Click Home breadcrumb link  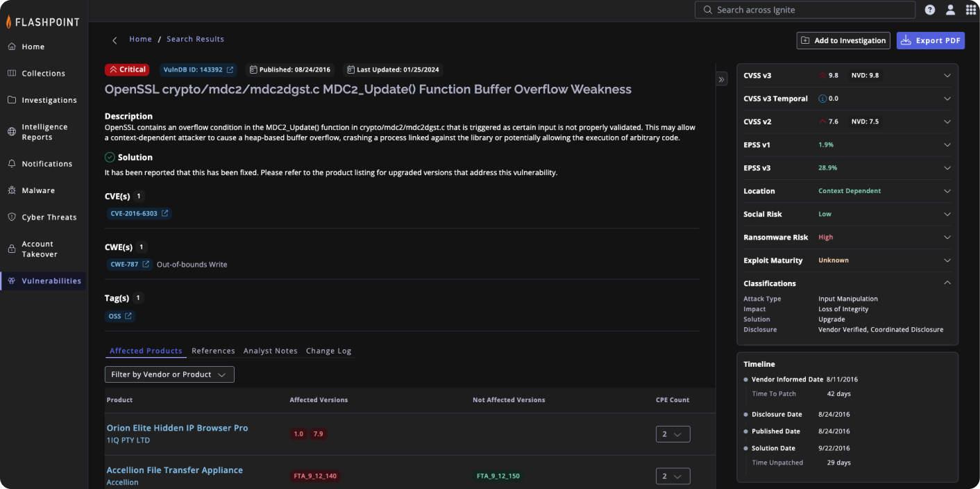coord(140,39)
